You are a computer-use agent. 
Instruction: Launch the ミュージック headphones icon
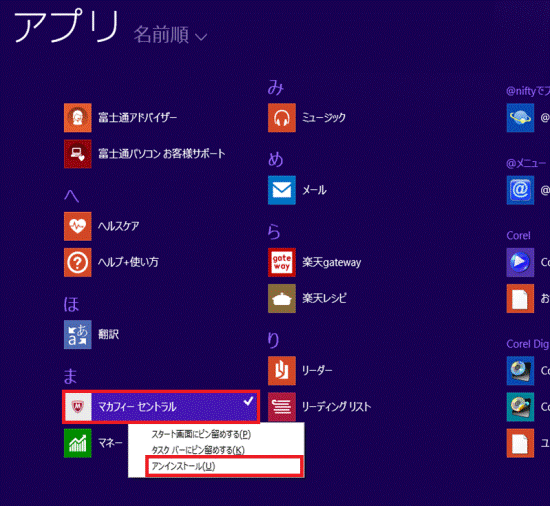[x=282, y=117]
